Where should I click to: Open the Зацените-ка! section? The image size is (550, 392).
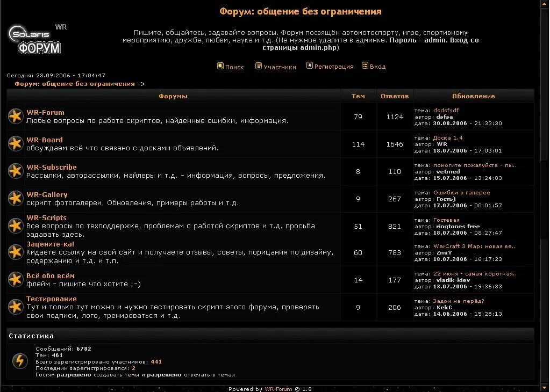[x=50, y=244]
